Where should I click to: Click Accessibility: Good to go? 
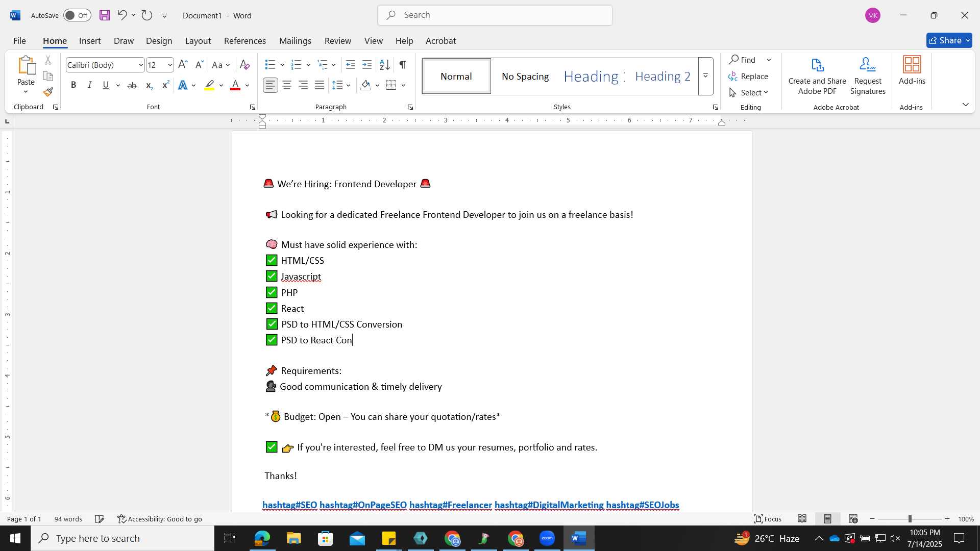(x=160, y=519)
